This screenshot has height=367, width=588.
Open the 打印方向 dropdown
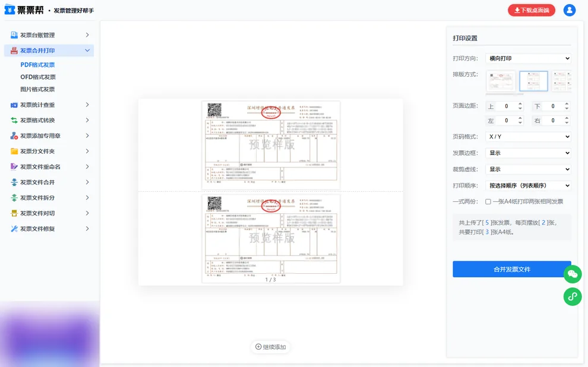528,58
